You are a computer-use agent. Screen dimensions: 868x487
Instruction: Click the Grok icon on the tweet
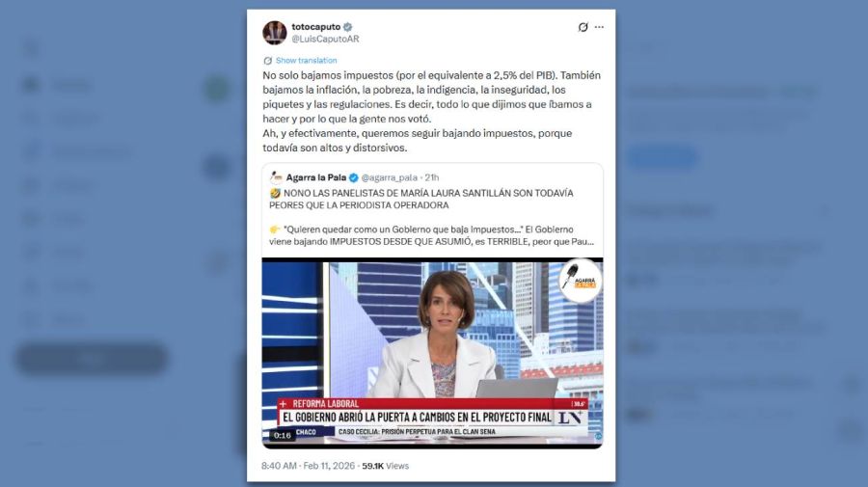coord(583,27)
